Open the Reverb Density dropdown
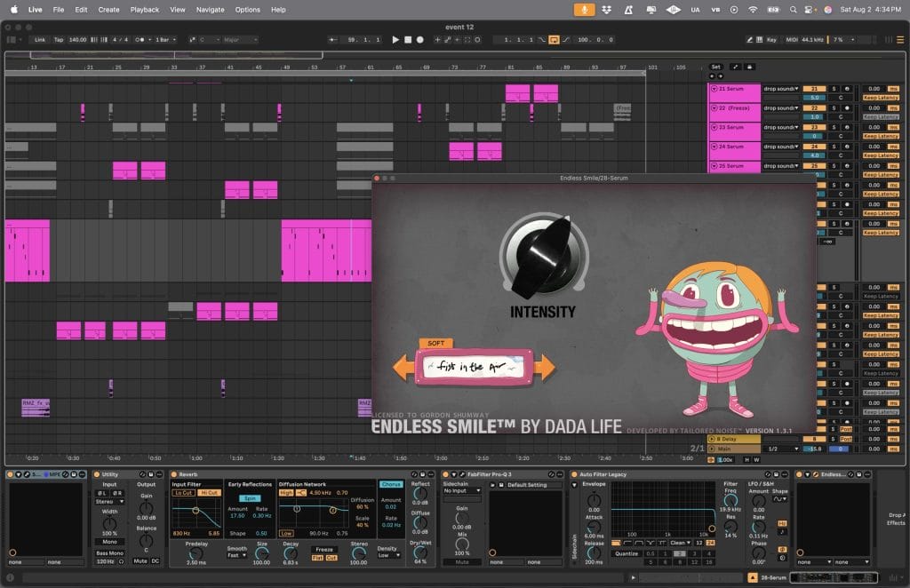This screenshot has height=588, width=910. click(x=390, y=555)
